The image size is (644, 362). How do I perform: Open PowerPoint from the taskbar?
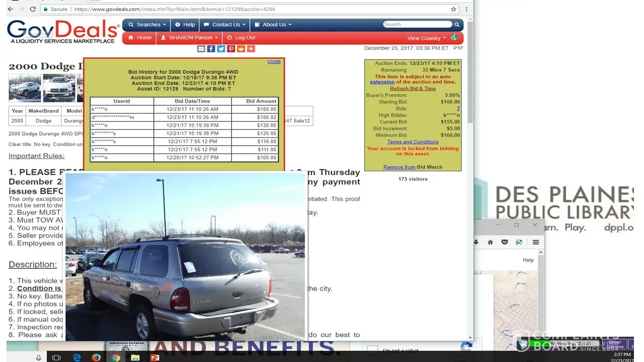(x=154, y=357)
